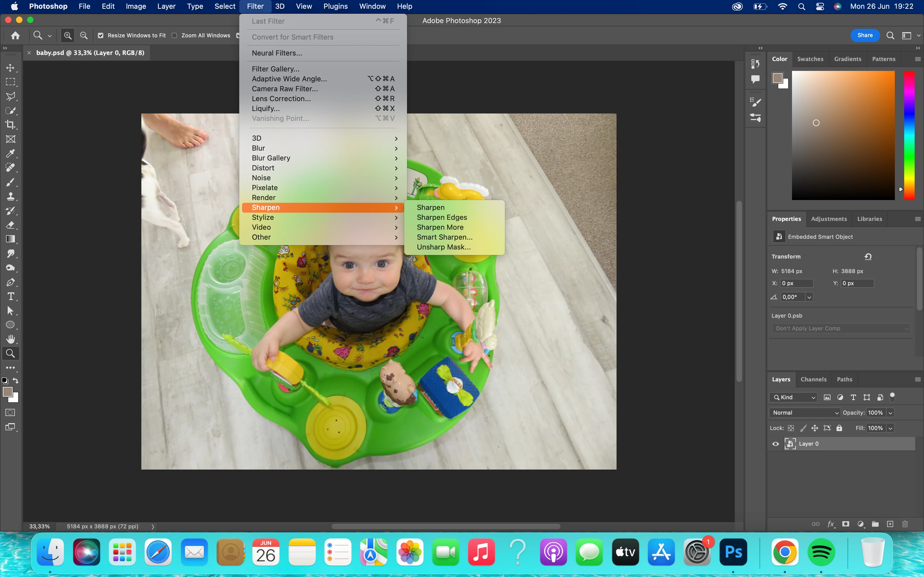Uncheck Resize Windows to Fit
Image resolution: width=924 pixels, height=577 pixels.
pos(101,35)
